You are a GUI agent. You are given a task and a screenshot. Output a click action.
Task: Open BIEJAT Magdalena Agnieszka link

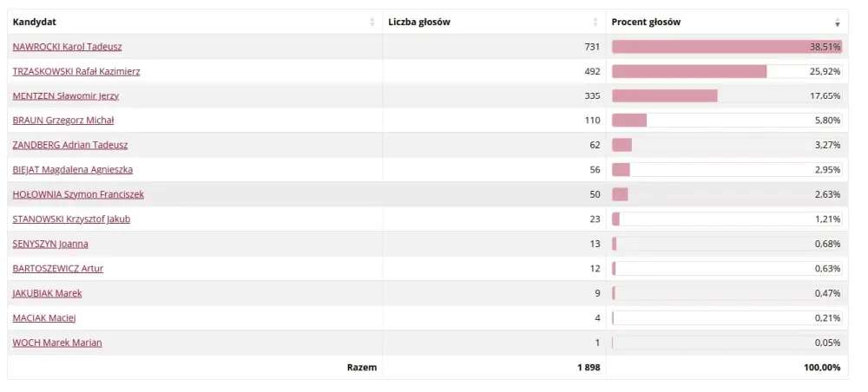tap(73, 170)
